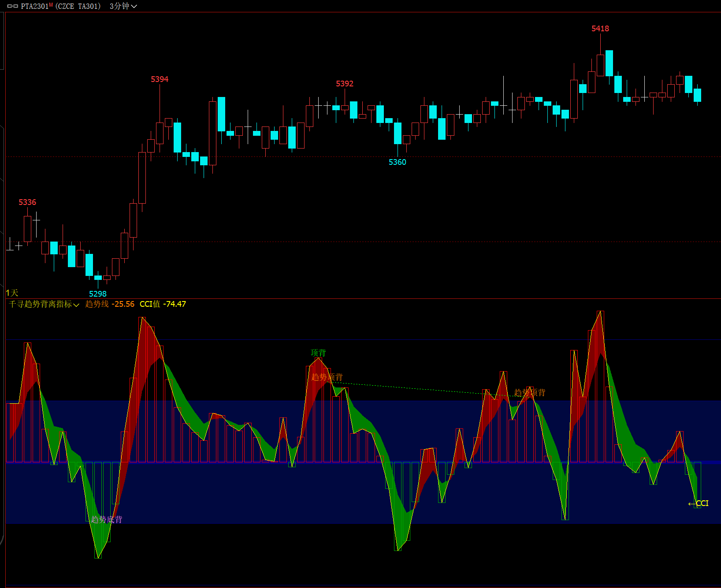Click the 1天 period label

12,293
